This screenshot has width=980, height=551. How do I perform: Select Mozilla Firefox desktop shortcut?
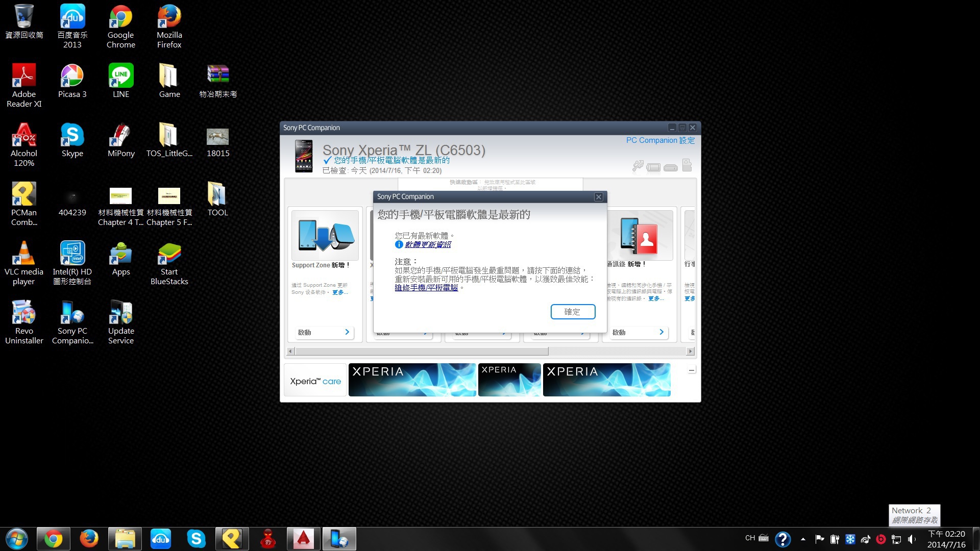(169, 27)
